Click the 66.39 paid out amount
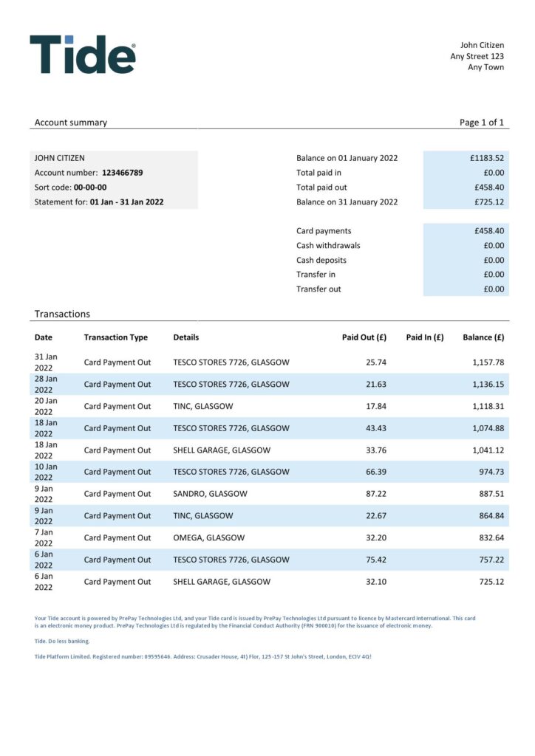Image resolution: width=535 pixels, height=756 pixels. tap(376, 472)
